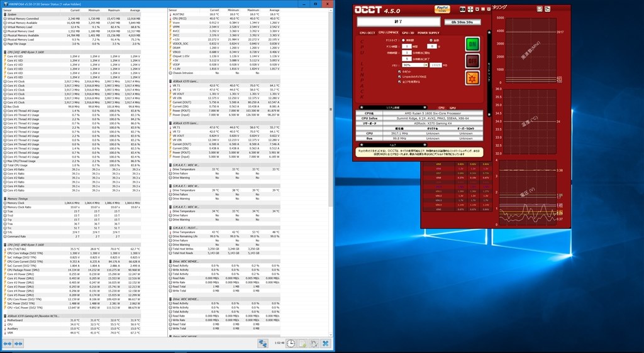Open the memory 90% dropdown

pos(415,65)
